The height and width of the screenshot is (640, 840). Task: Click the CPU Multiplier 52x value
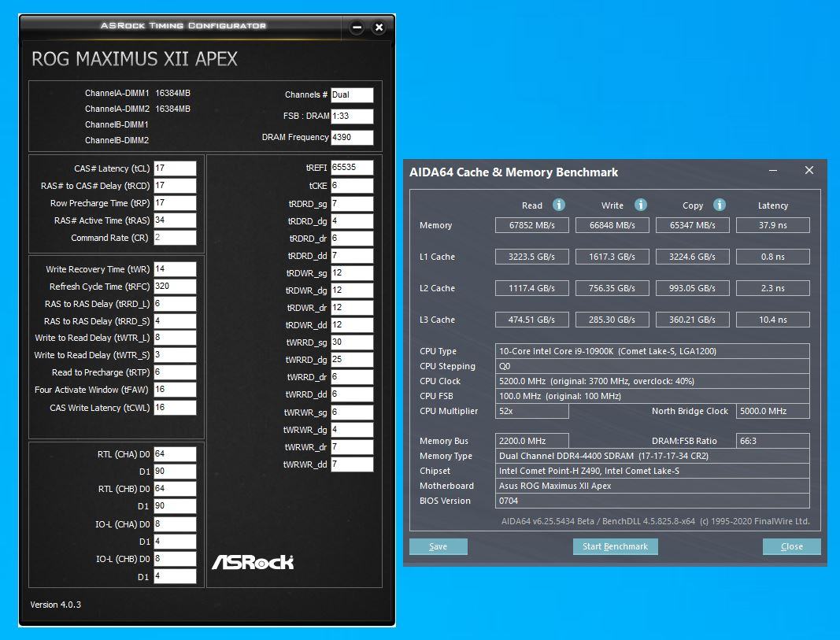(532, 411)
